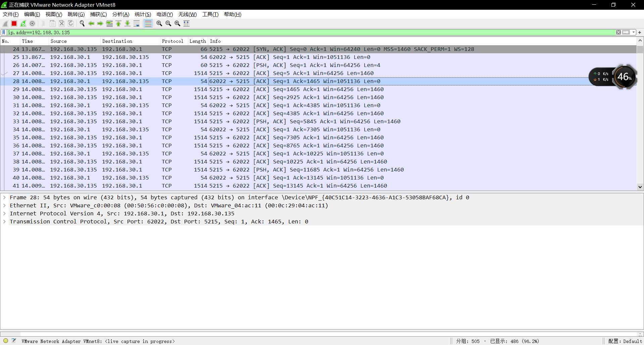The height and width of the screenshot is (345, 644).
Task: Open the 编辑(E) menu
Action: (32, 14)
